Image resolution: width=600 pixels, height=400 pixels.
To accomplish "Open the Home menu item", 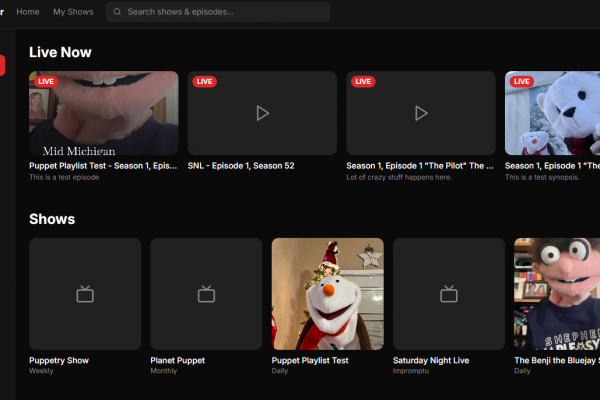I will [28, 12].
